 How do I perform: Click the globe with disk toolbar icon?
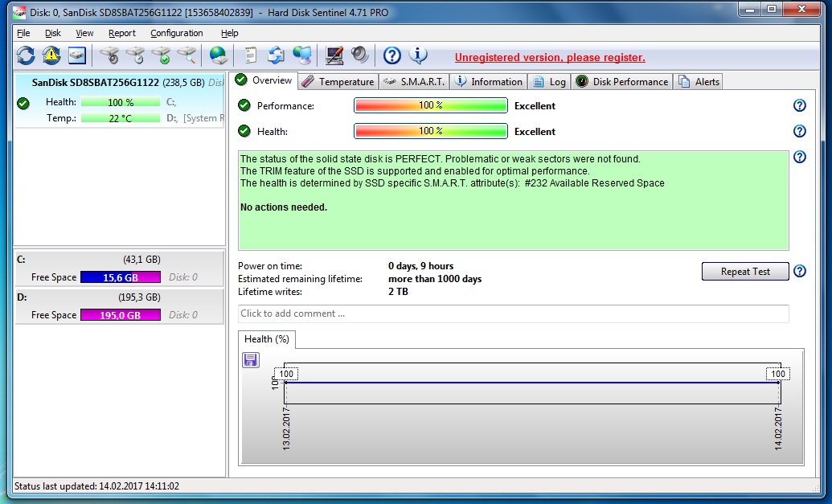[218, 55]
